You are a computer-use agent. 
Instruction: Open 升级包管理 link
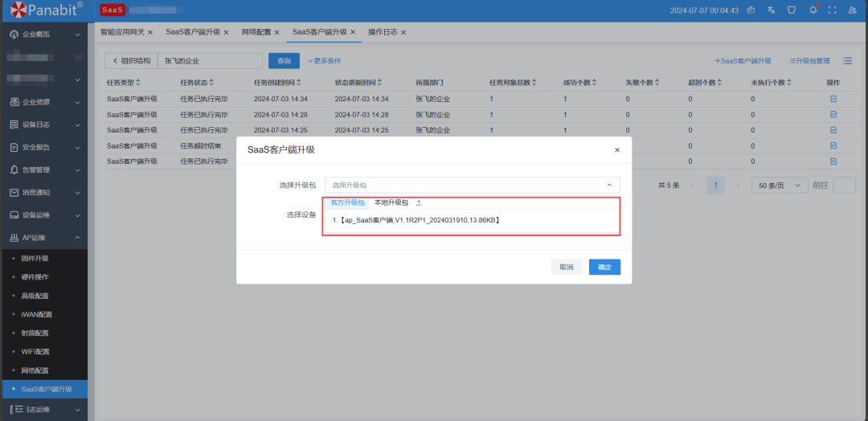810,61
